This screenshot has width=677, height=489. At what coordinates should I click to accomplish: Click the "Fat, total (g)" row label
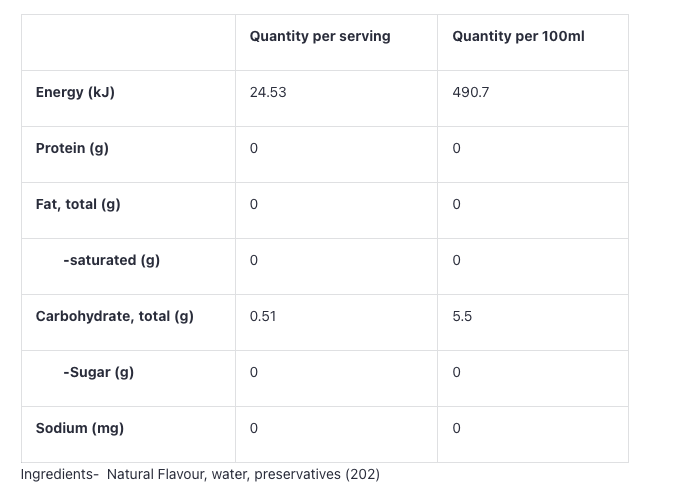[x=78, y=204]
